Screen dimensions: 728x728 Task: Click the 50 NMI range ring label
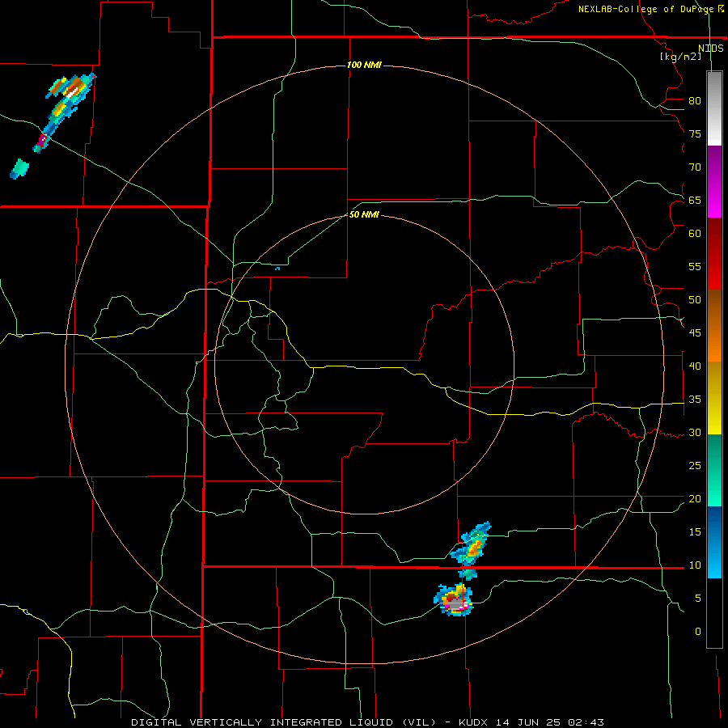pos(364,214)
